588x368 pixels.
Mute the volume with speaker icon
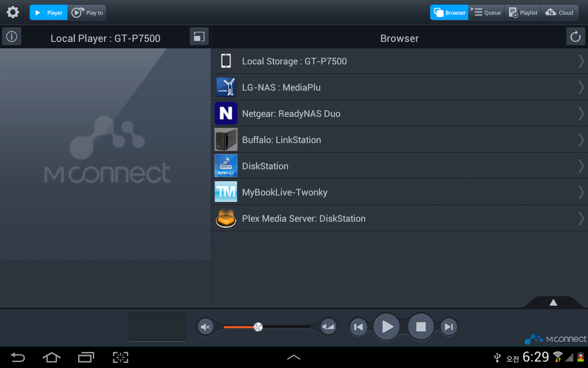205,327
